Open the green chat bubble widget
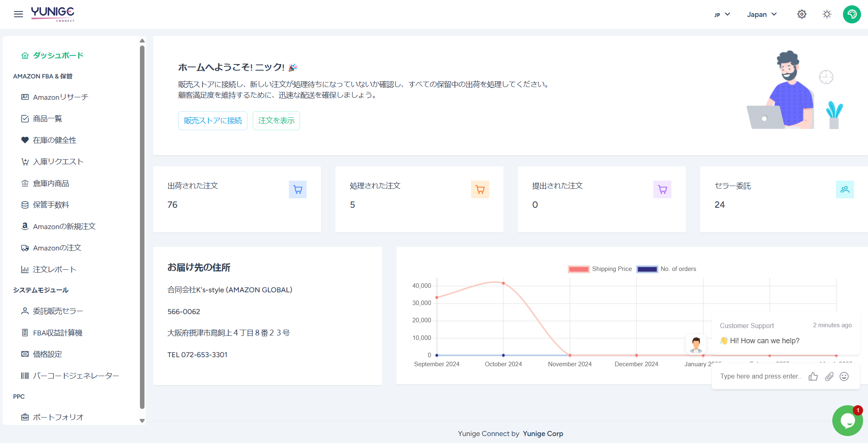 coord(847,420)
